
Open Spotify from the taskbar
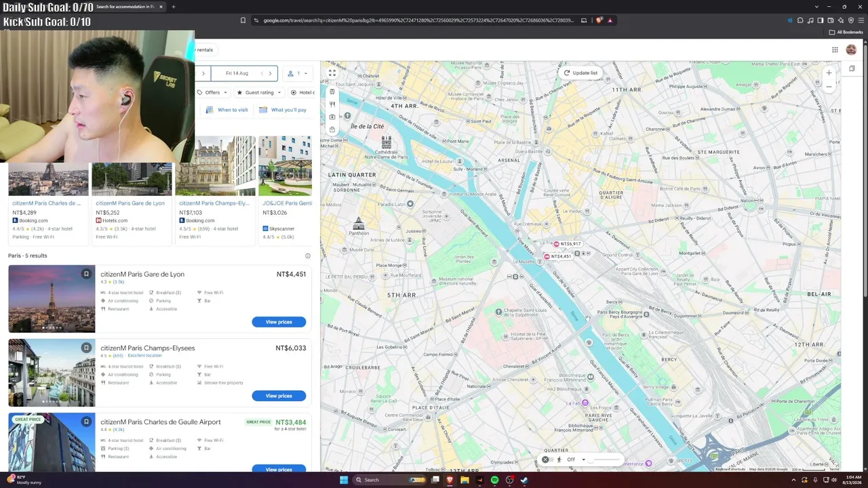(x=494, y=480)
